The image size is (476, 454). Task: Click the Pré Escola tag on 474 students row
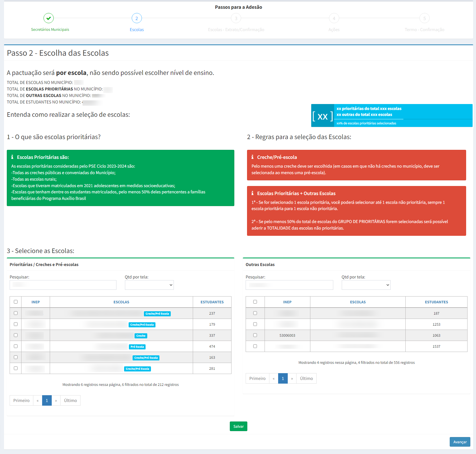point(137,347)
